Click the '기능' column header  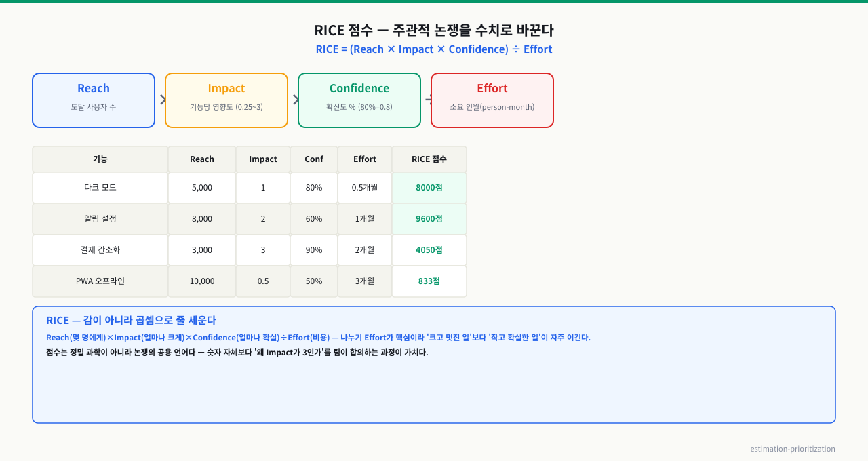[100, 159]
